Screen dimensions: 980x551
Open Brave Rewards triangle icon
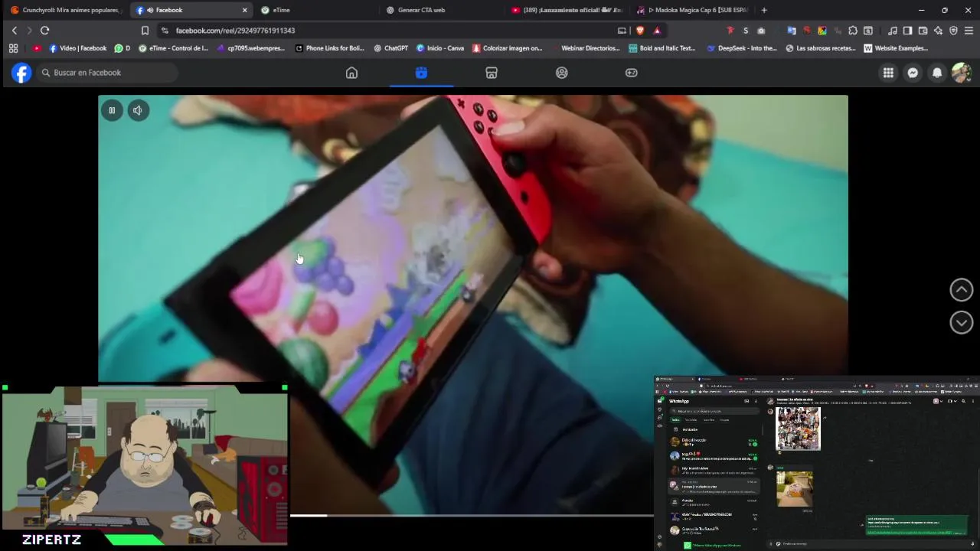point(657,31)
